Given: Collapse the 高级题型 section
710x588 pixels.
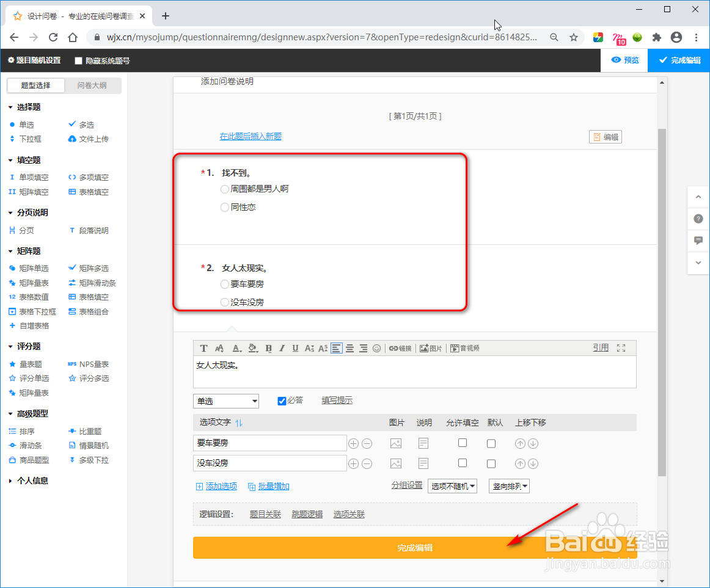Looking at the screenshot, I should click(28, 414).
